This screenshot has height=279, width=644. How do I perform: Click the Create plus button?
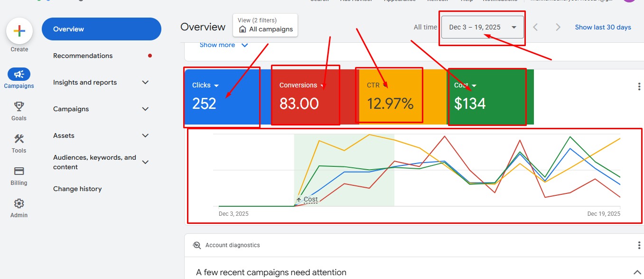[x=19, y=32]
